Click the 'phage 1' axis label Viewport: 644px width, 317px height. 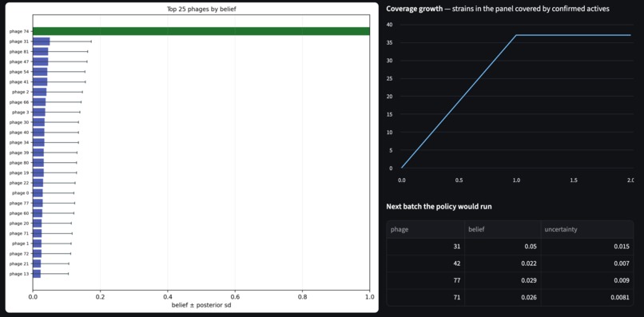tap(21, 244)
